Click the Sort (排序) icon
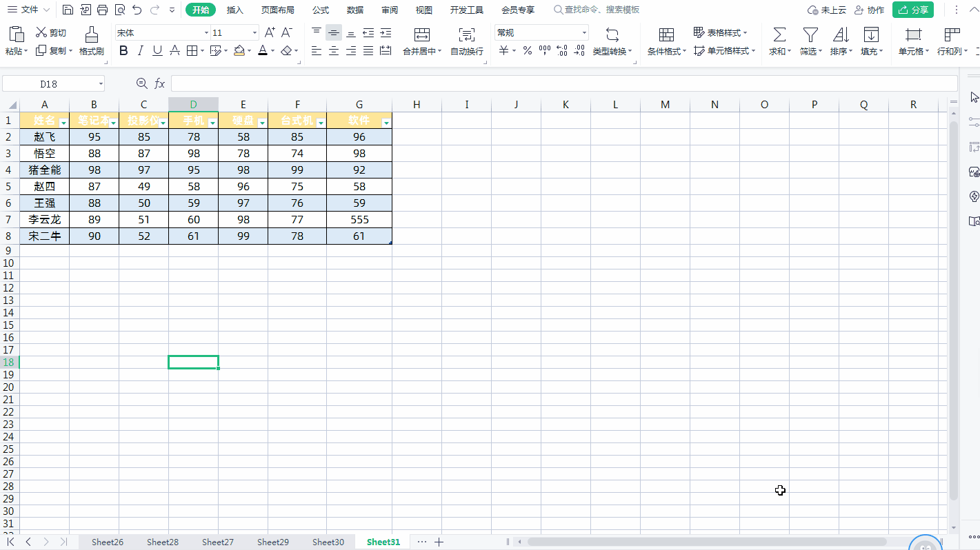 coord(841,34)
